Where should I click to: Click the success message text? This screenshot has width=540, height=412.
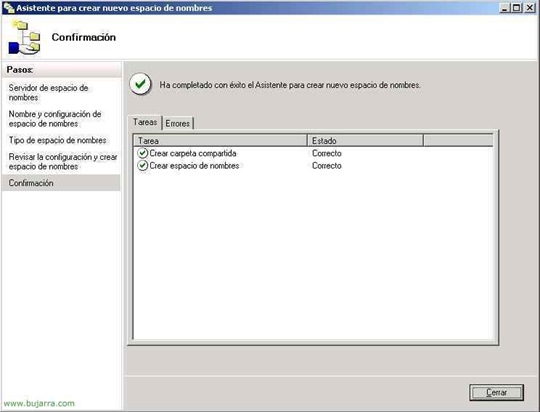point(290,85)
